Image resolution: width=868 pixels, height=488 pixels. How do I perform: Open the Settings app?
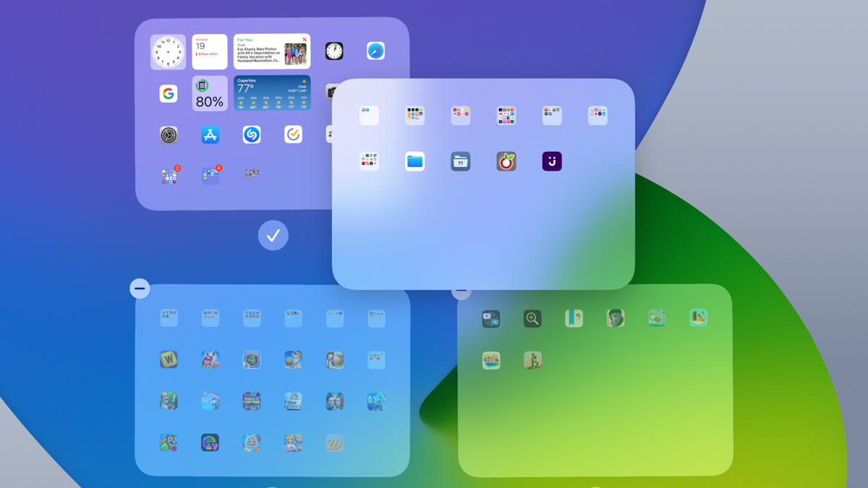pyautogui.click(x=169, y=134)
